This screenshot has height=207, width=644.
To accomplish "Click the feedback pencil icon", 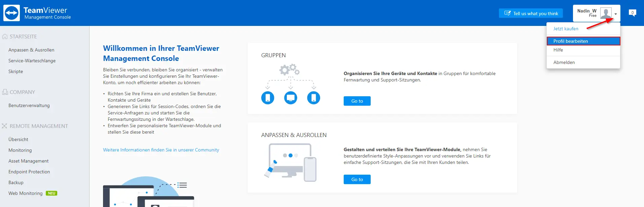I will 507,13.
